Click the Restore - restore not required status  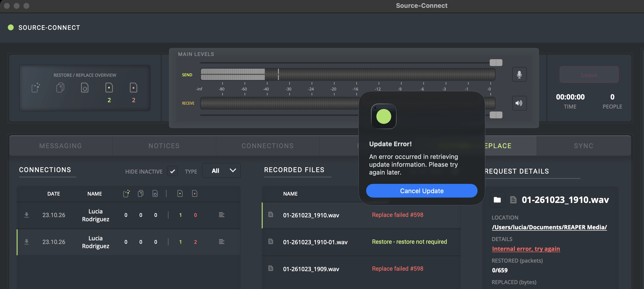tap(409, 242)
